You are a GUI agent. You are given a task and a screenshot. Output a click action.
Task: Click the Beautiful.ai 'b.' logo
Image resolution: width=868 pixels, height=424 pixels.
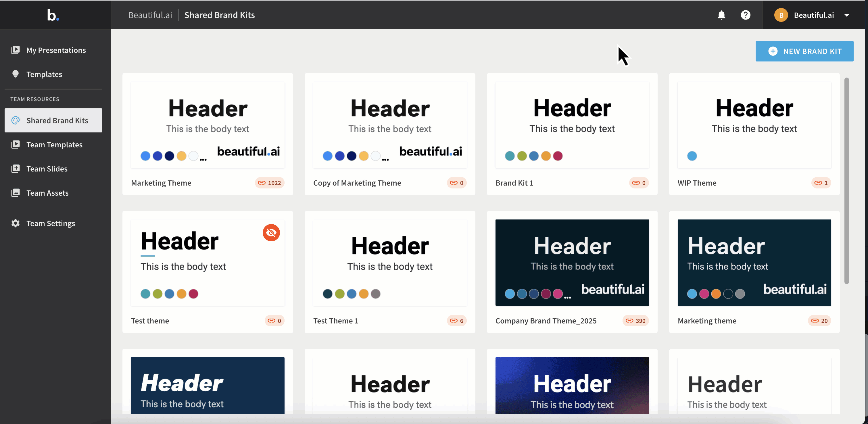(53, 15)
